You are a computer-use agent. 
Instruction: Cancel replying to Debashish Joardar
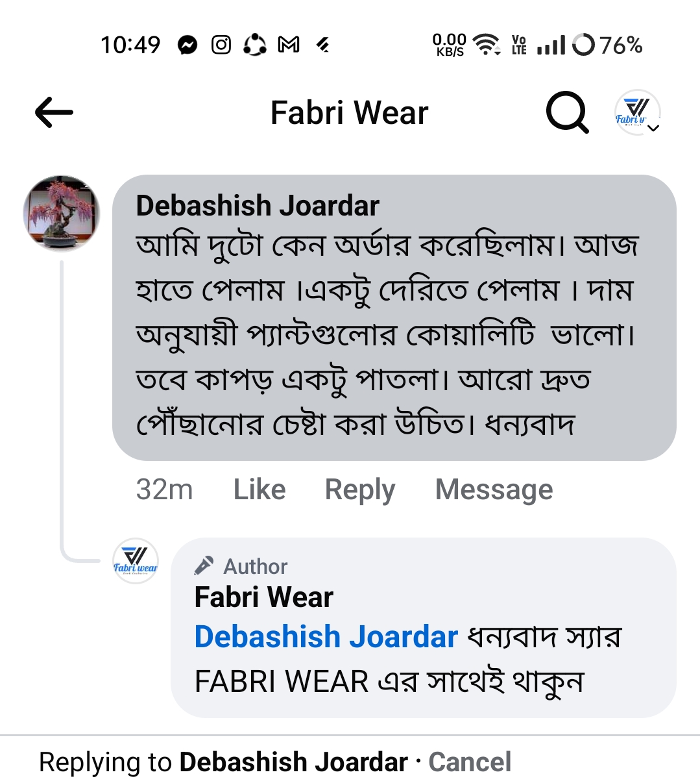tap(470, 762)
